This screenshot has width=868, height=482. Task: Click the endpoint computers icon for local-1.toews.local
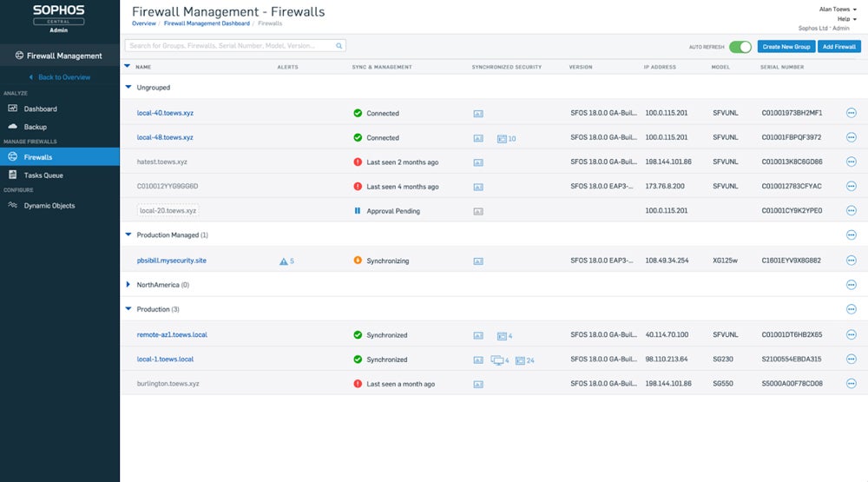pos(498,360)
